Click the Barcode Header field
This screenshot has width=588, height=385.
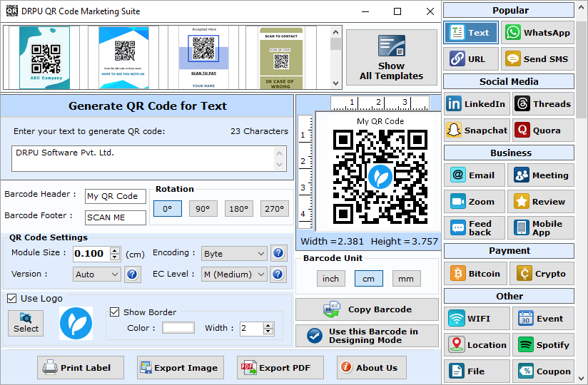click(116, 196)
